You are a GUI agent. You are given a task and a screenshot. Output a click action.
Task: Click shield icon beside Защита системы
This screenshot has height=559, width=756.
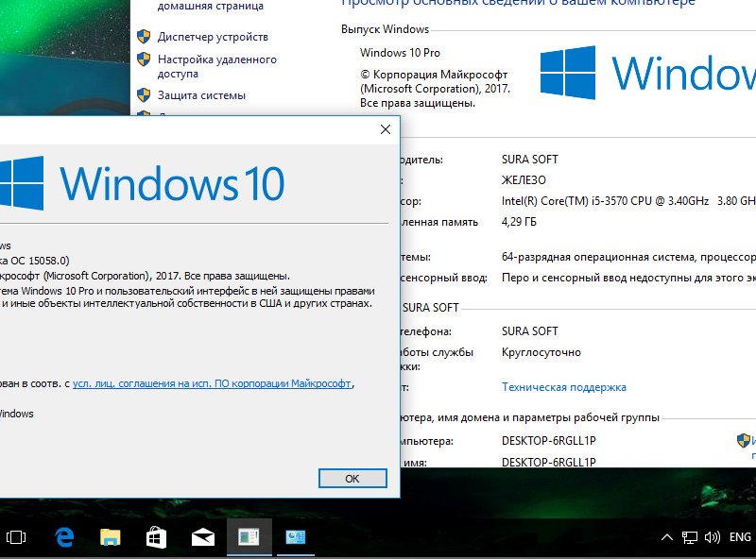click(x=144, y=95)
